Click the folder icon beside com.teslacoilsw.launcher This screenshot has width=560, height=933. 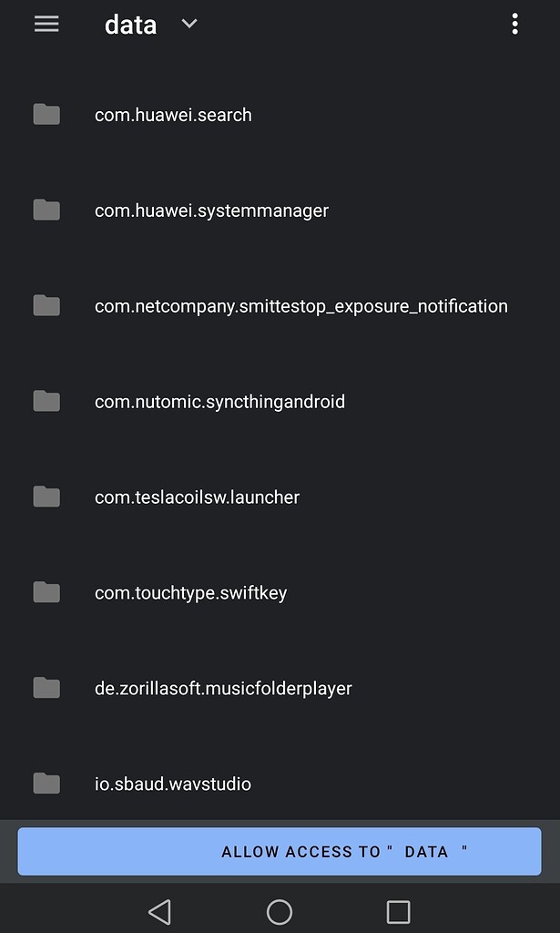click(x=46, y=497)
